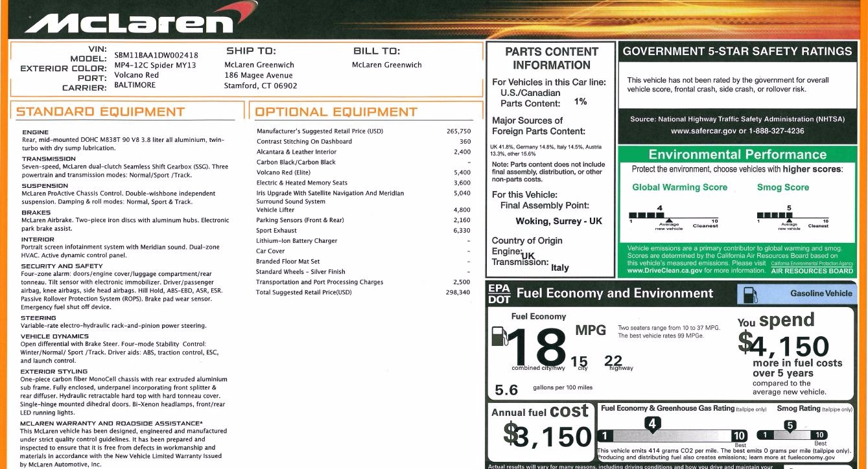Click the AIR RESOURCES BOARD label
This screenshot has width=868, height=469.
click(x=812, y=271)
